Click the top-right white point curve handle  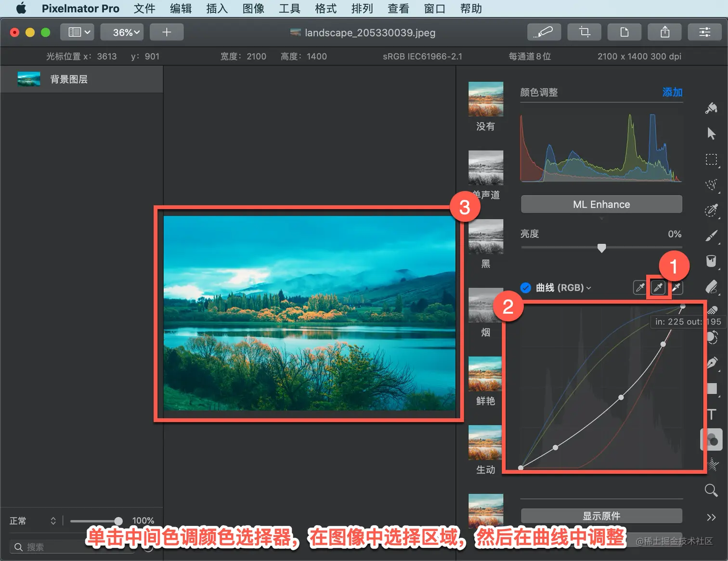point(682,306)
